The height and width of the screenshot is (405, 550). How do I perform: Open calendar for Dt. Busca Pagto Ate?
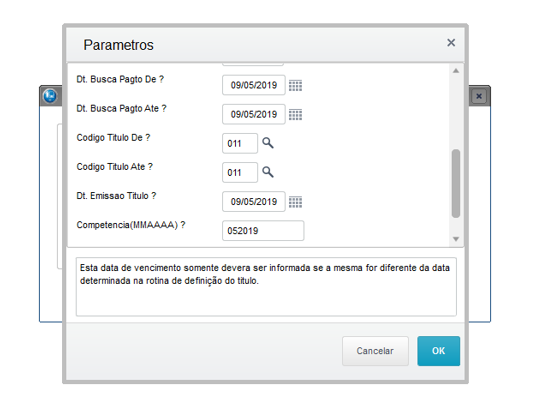click(x=295, y=114)
